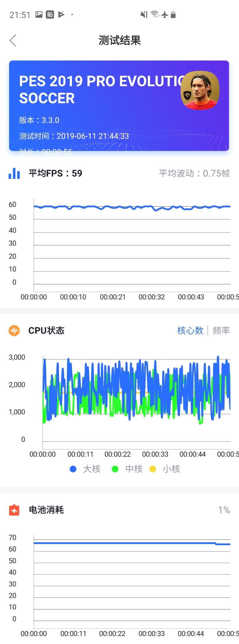Tap the 平均波动：0.75帧 value
This screenshot has width=239, height=644.
tap(194, 173)
